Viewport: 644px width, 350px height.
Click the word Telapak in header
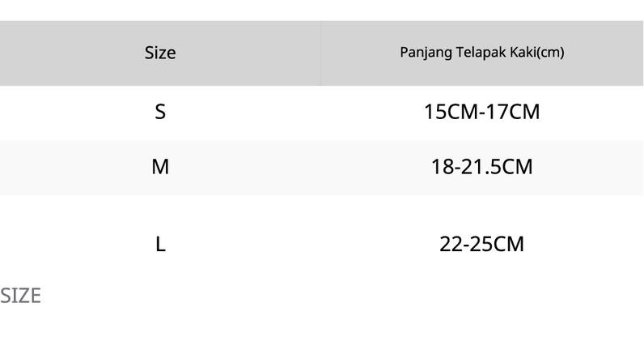coord(481,52)
